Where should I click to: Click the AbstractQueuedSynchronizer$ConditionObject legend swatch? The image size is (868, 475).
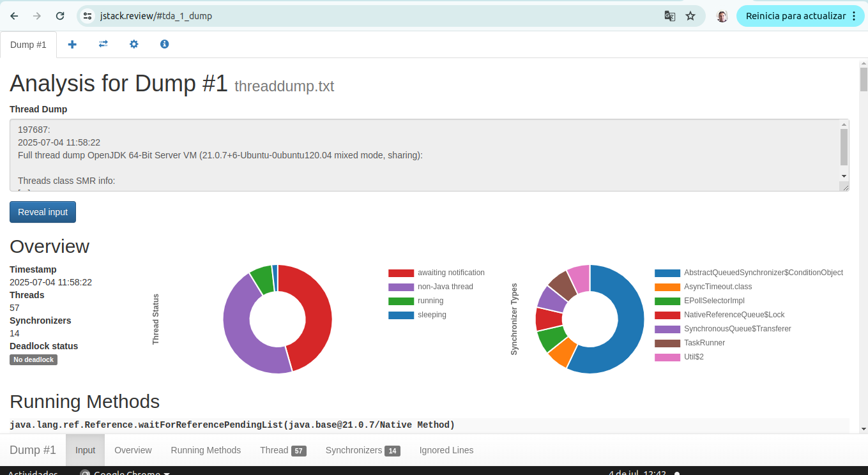pos(667,273)
